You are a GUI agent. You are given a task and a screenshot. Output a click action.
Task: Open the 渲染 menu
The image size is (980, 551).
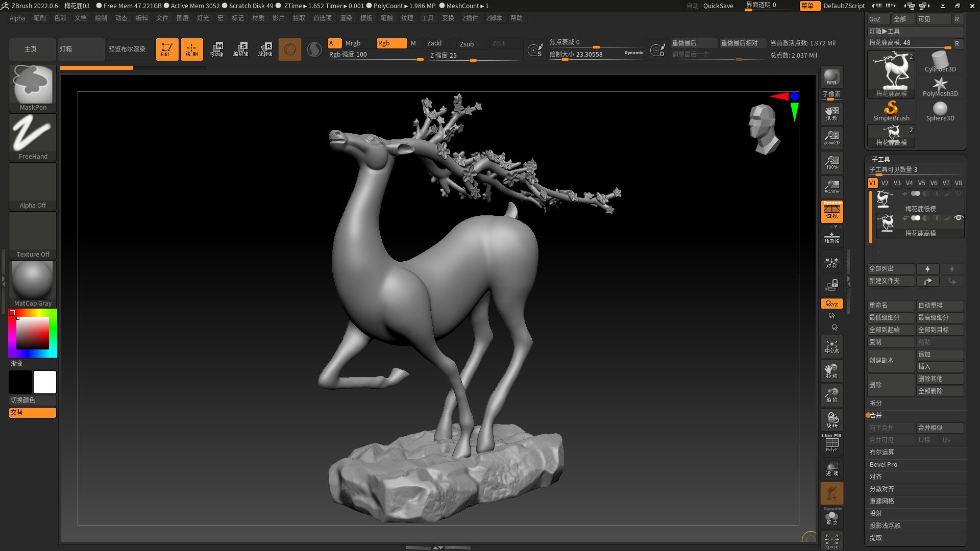coord(346,18)
